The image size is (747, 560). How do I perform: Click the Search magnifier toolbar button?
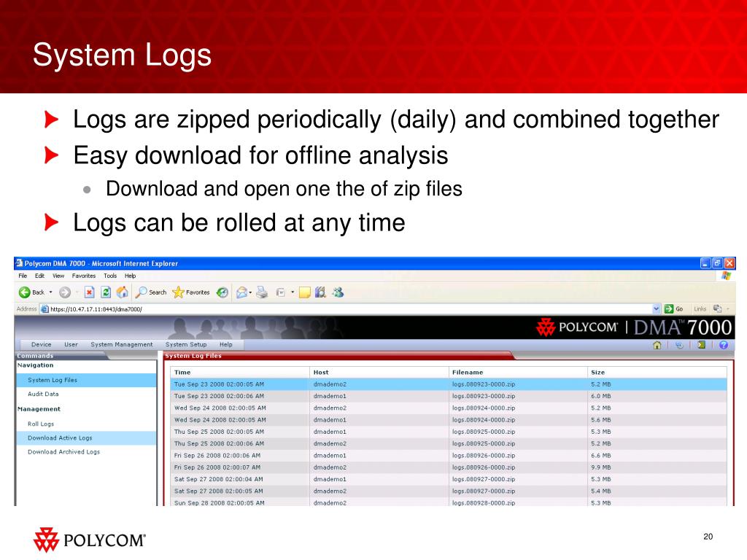[150, 292]
